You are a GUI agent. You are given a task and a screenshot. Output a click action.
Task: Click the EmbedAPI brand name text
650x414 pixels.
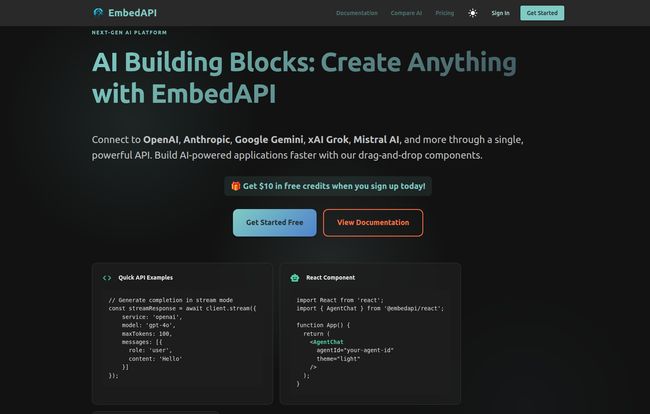tap(132, 13)
